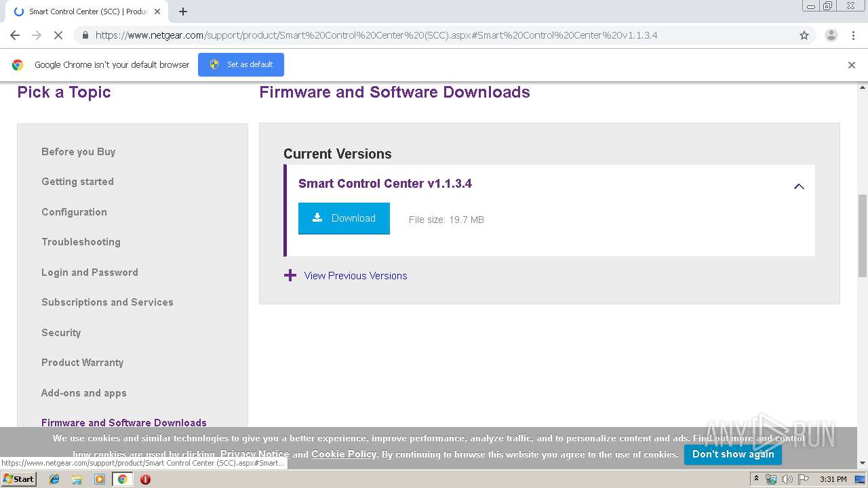
Task: Collapse the Smart Control Center v1.1.3.4 section
Action: [x=799, y=186]
